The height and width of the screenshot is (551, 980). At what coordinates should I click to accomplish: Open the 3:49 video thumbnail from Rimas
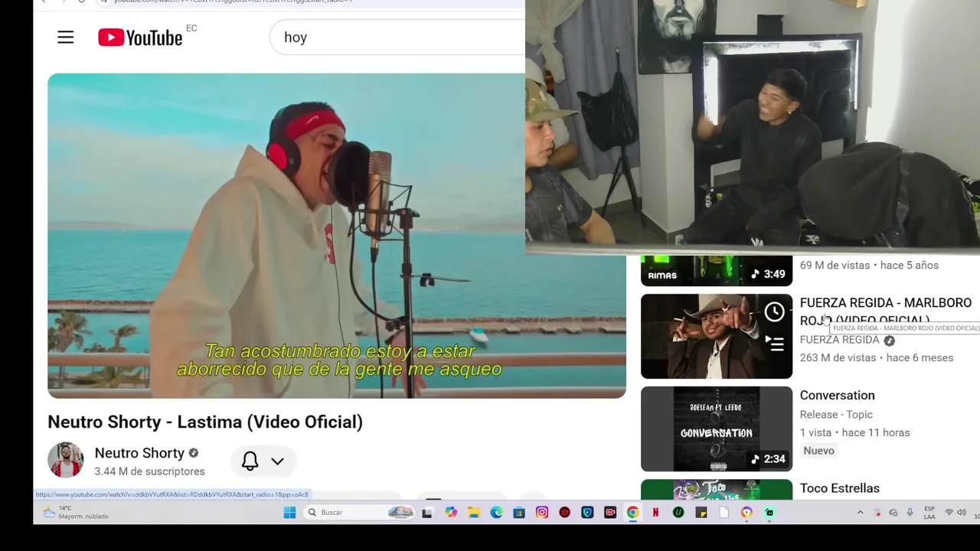717,270
